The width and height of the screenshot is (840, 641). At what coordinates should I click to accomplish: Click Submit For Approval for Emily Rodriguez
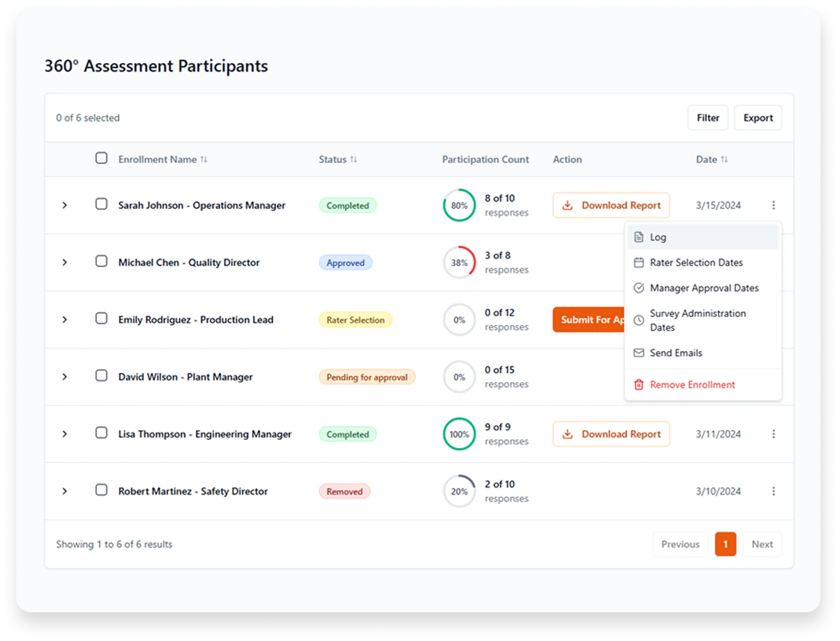click(589, 320)
